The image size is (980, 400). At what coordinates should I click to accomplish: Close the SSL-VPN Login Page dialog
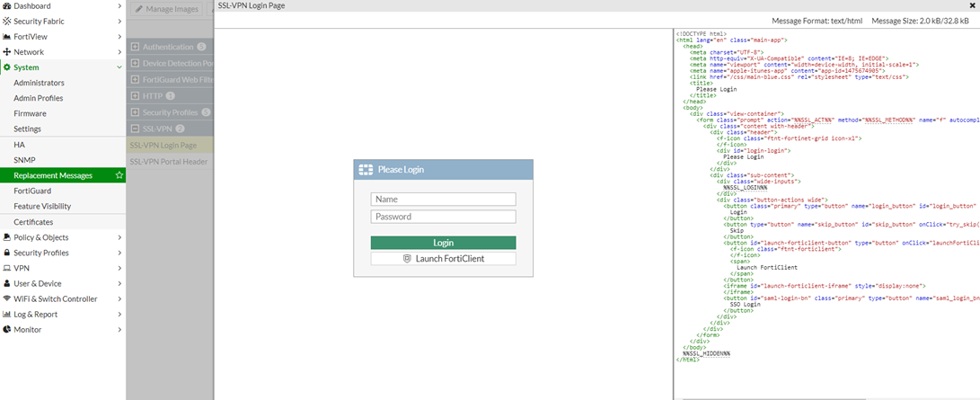[971, 5]
